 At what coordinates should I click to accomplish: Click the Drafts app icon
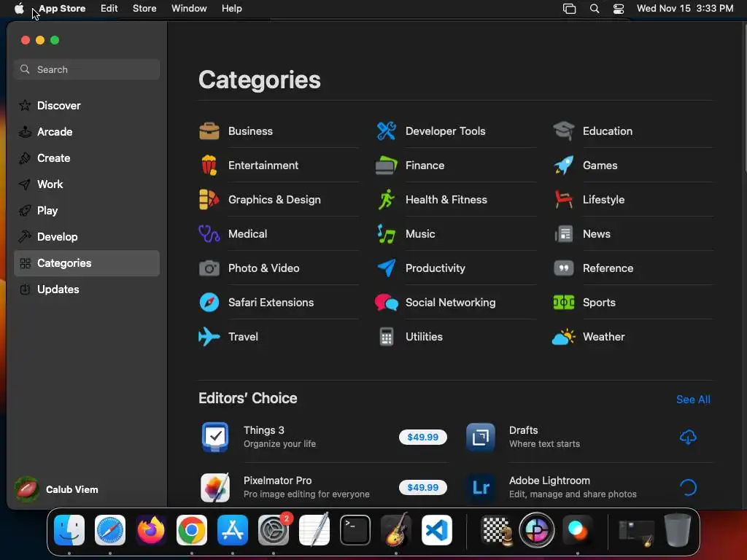coord(480,437)
